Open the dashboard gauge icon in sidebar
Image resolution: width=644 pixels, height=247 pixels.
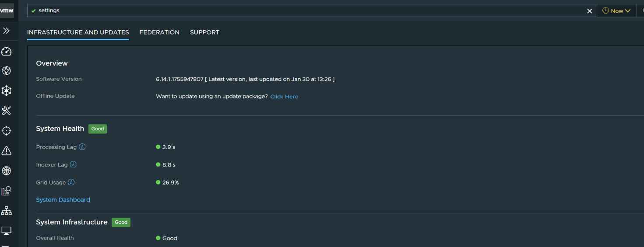[7, 52]
